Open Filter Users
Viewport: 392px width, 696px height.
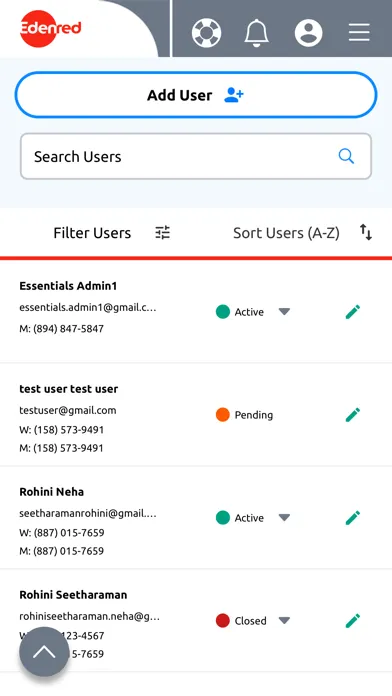click(92, 233)
